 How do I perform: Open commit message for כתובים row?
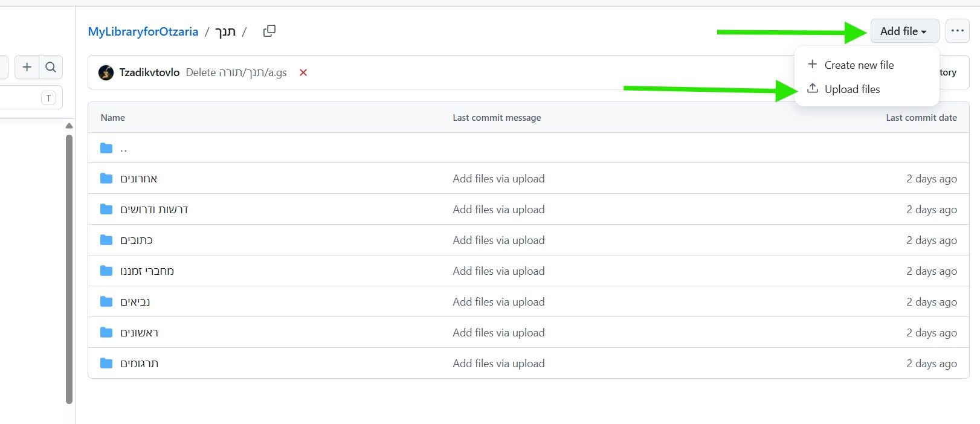coord(498,240)
